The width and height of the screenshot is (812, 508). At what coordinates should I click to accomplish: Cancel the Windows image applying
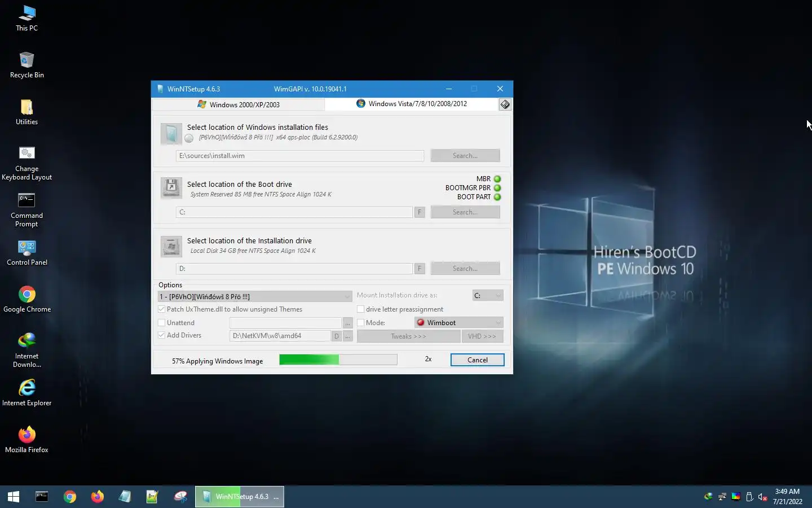478,360
